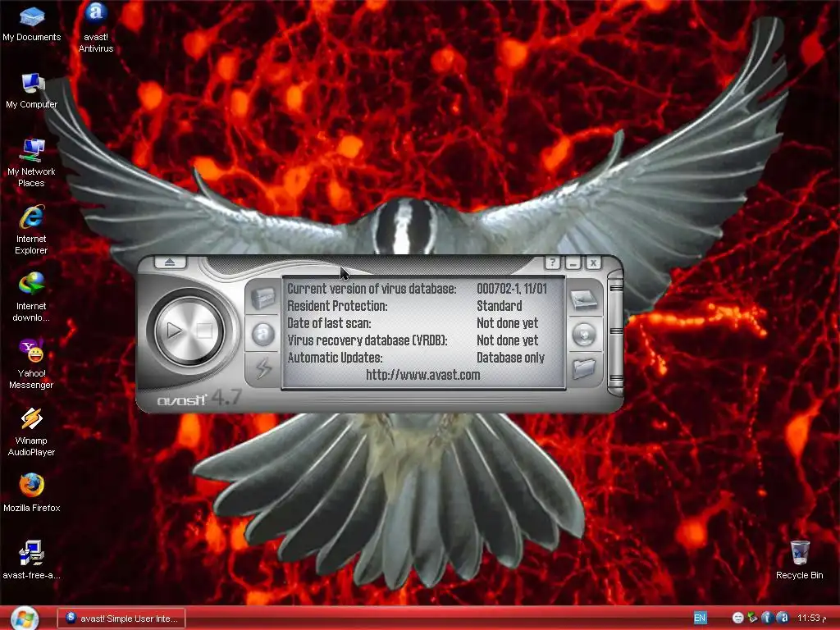840x630 pixels.
Task: Select My Documents desktop icon
Action: 32,23
